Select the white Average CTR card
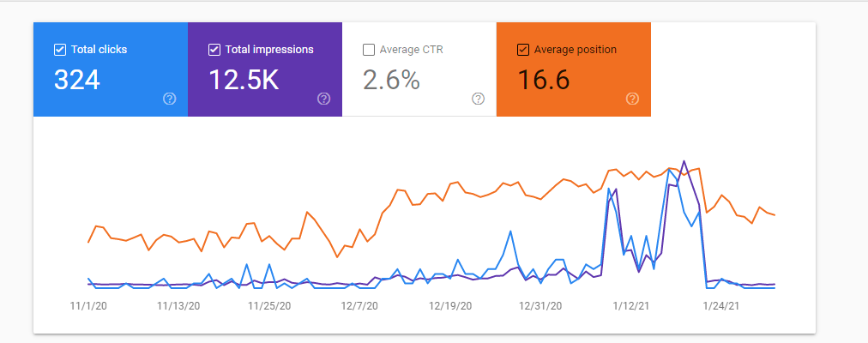This screenshot has height=343, width=868. [x=419, y=69]
